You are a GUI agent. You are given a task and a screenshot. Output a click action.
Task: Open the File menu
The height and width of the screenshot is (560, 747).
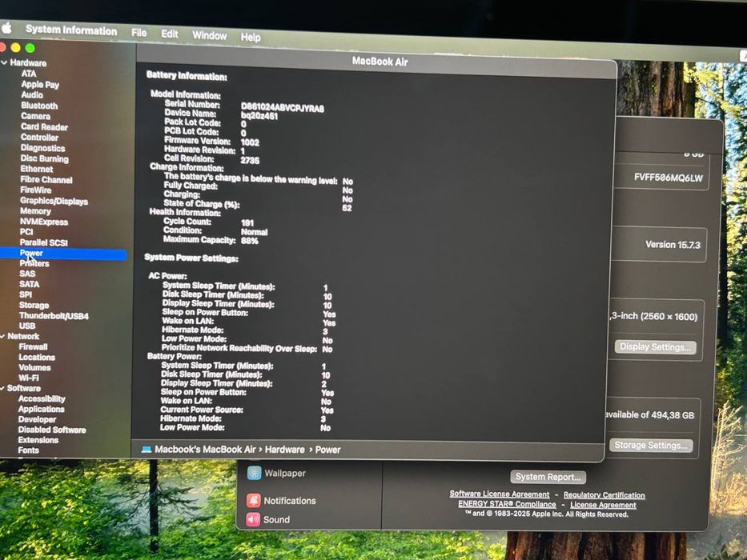tap(139, 33)
